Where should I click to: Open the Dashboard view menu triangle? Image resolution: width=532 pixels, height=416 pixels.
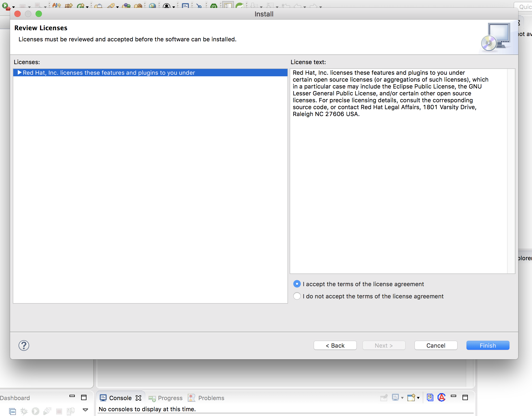click(x=85, y=410)
